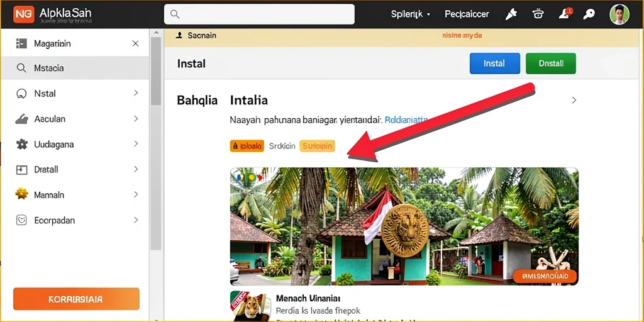Select the Mstacia sidebar item
This screenshot has width=644, height=322.
pos(75,68)
